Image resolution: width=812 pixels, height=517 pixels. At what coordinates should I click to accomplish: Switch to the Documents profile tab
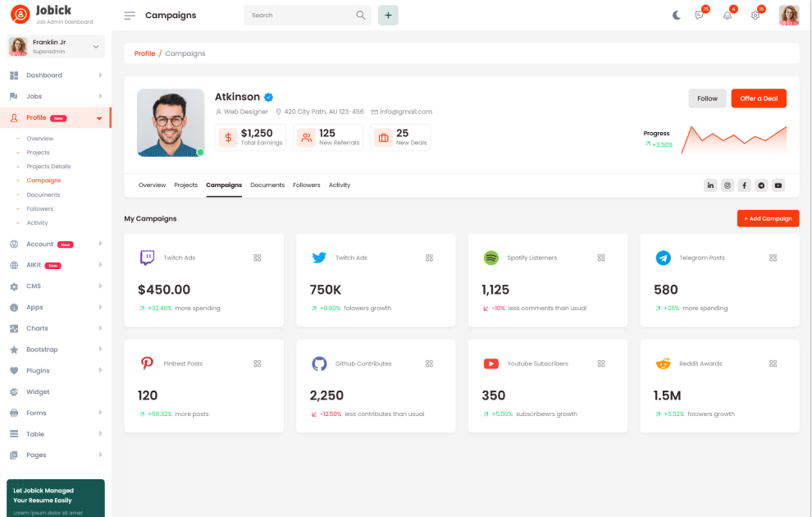[267, 185]
